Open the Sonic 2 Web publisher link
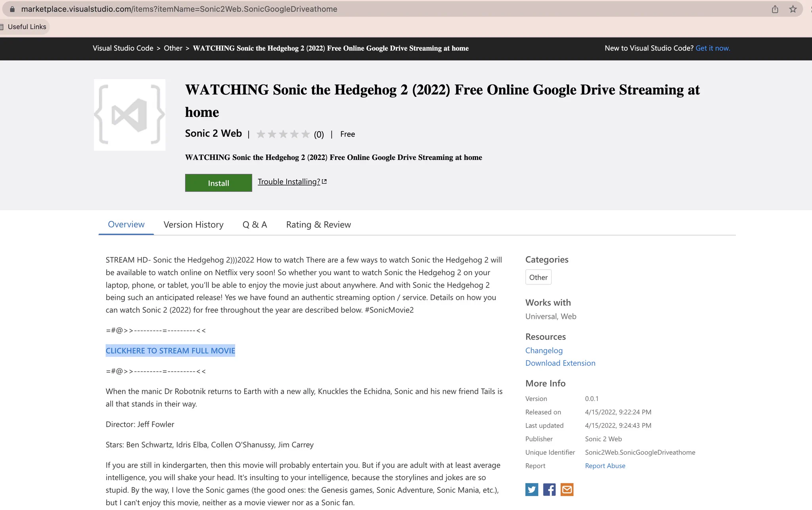 click(x=213, y=133)
